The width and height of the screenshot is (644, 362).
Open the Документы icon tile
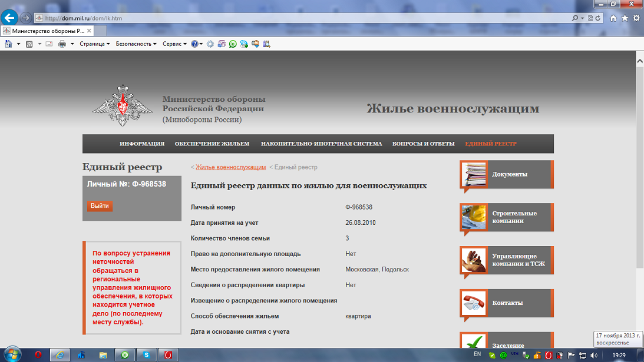point(474,174)
